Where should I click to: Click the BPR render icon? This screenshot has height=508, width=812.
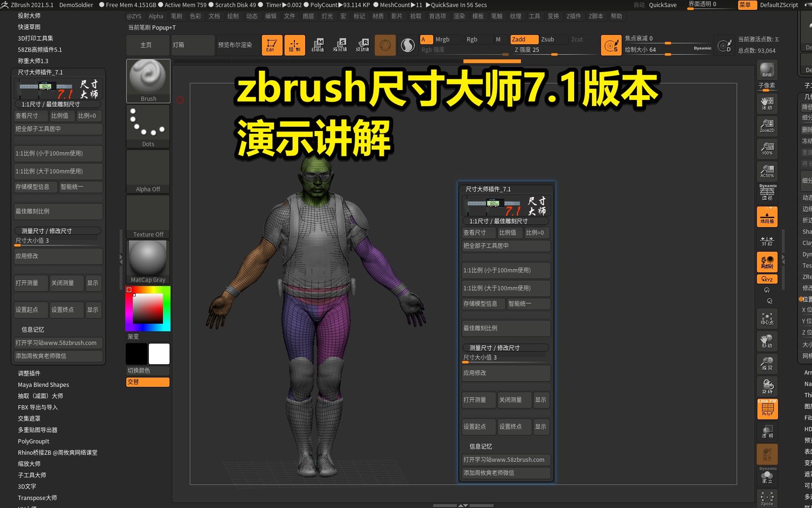(767, 70)
